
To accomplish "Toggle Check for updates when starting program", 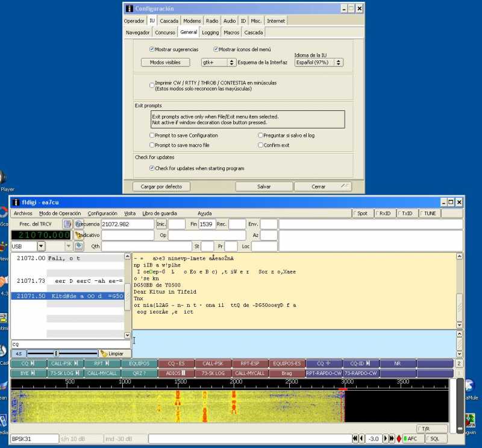I will (152, 168).
